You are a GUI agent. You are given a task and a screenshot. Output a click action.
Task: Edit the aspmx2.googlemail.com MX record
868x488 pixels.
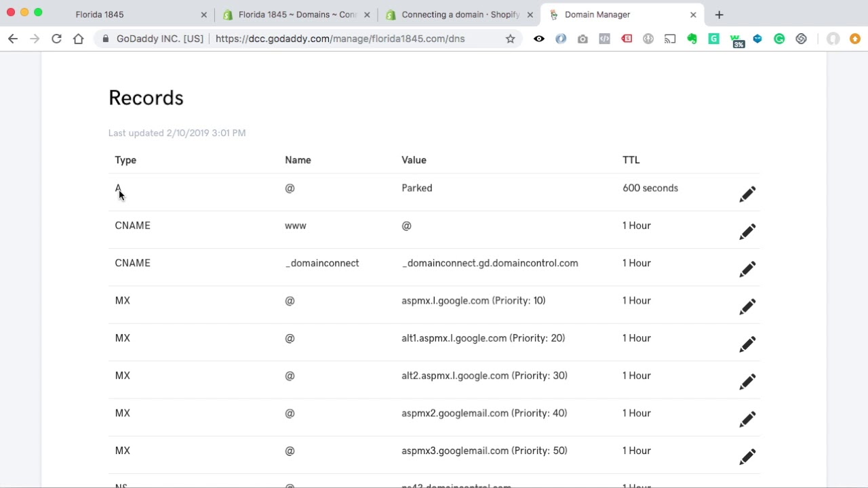pos(747,419)
